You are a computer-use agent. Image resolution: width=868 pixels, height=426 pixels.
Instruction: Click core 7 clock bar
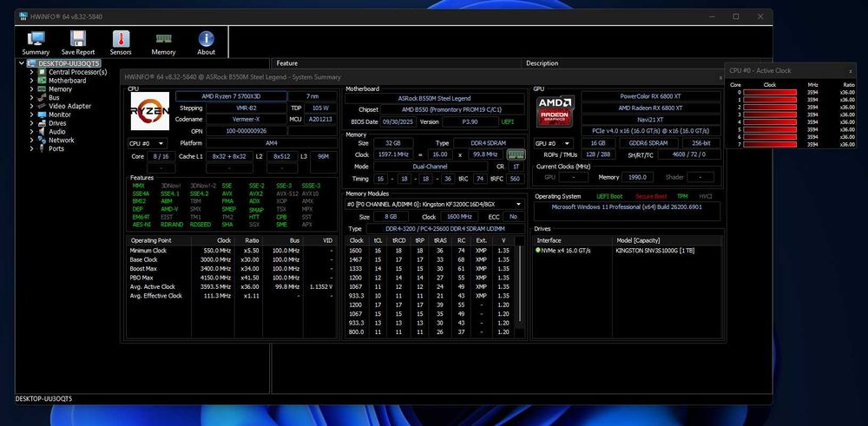pos(770,144)
